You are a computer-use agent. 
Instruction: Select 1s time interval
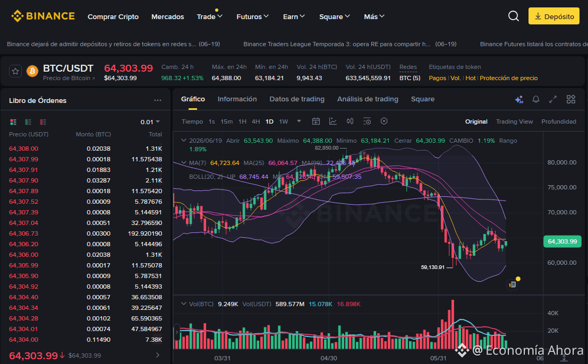[x=211, y=122]
